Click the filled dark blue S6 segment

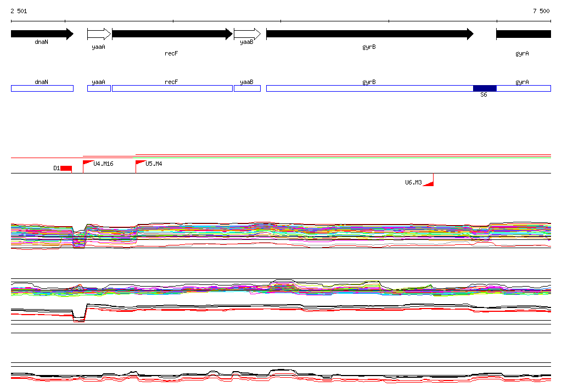pyautogui.click(x=485, y=88)
